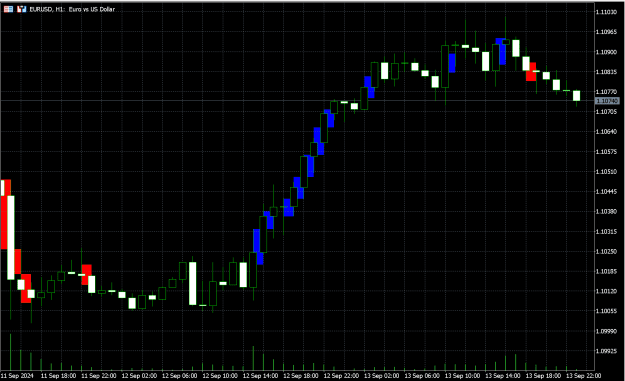Click the 13 Sep 22:00 time label
Screen dimensions: 625x381
[584, 375]
